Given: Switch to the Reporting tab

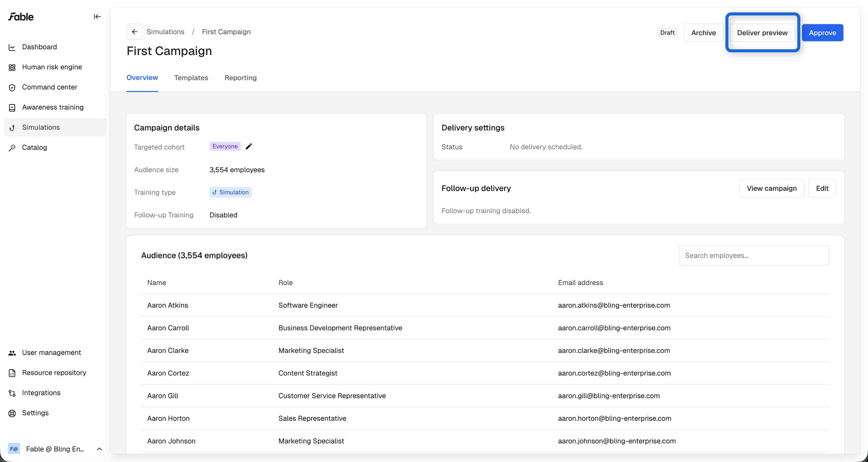Looking at the screenshot, I should click(240, 78).
